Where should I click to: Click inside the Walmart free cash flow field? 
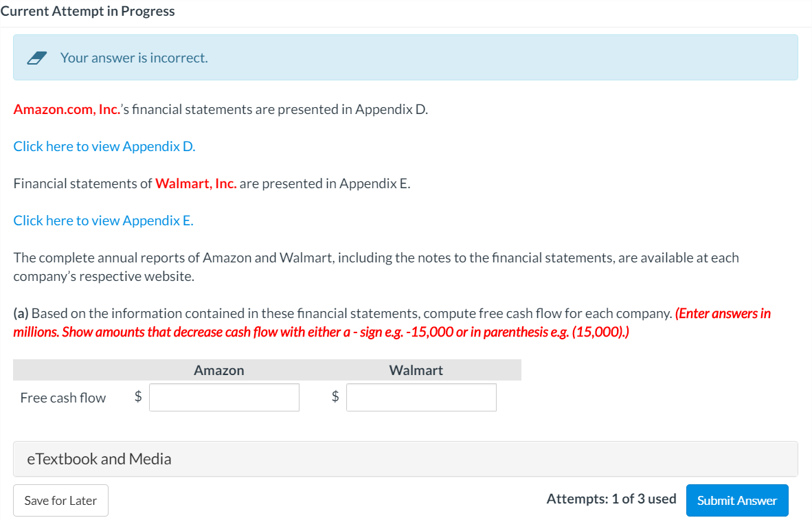click(421, 397)
